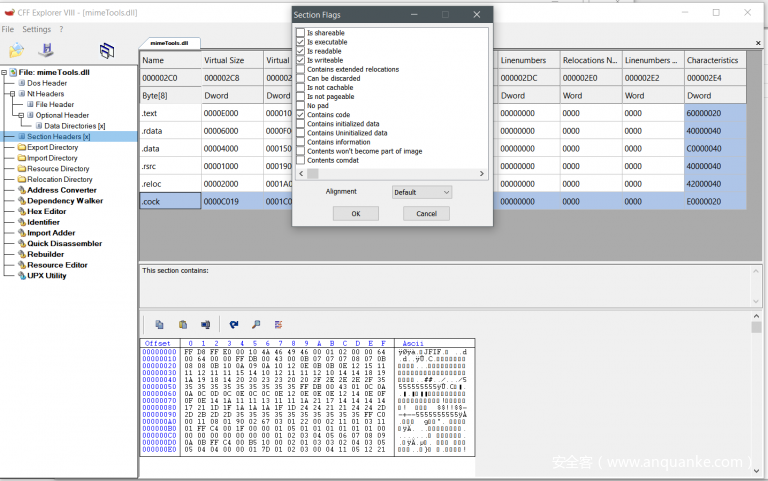Collapse the Nt Headers tree node

pos(12,94)
